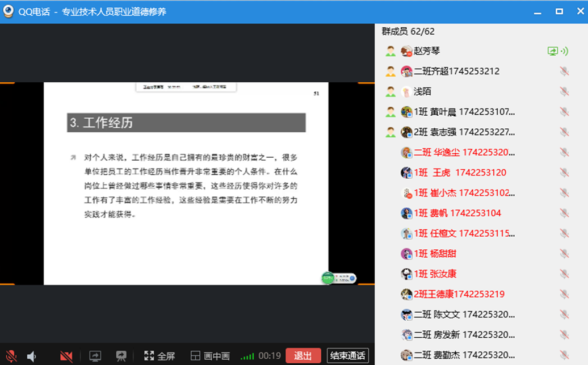
Task: Click the speaker volume icon
Action: click(x=32, y=356)
